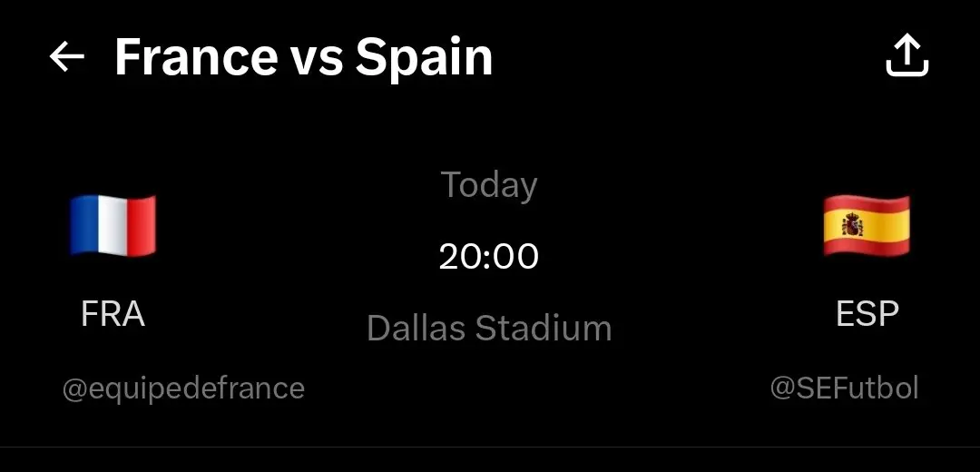Click the blue stripe of the French flag
The height and width of the screenshot is (472, 980).
[84, 225]
